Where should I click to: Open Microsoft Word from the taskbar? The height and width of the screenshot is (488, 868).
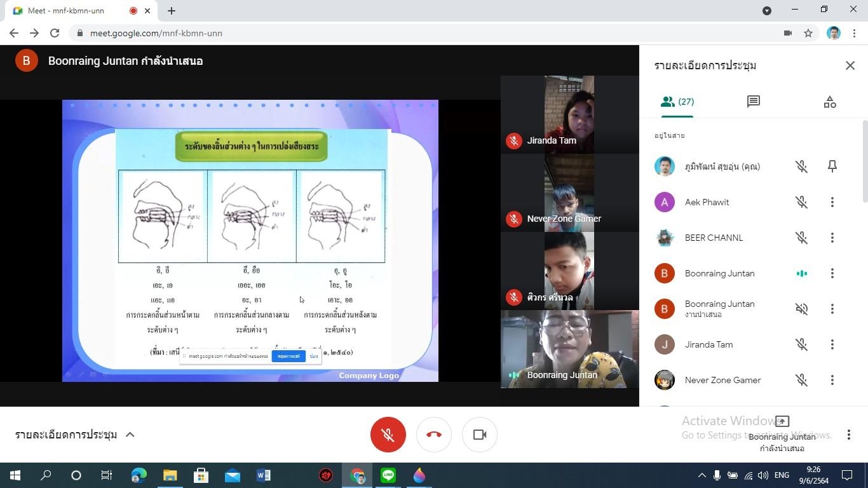click(x=263, y=475)
